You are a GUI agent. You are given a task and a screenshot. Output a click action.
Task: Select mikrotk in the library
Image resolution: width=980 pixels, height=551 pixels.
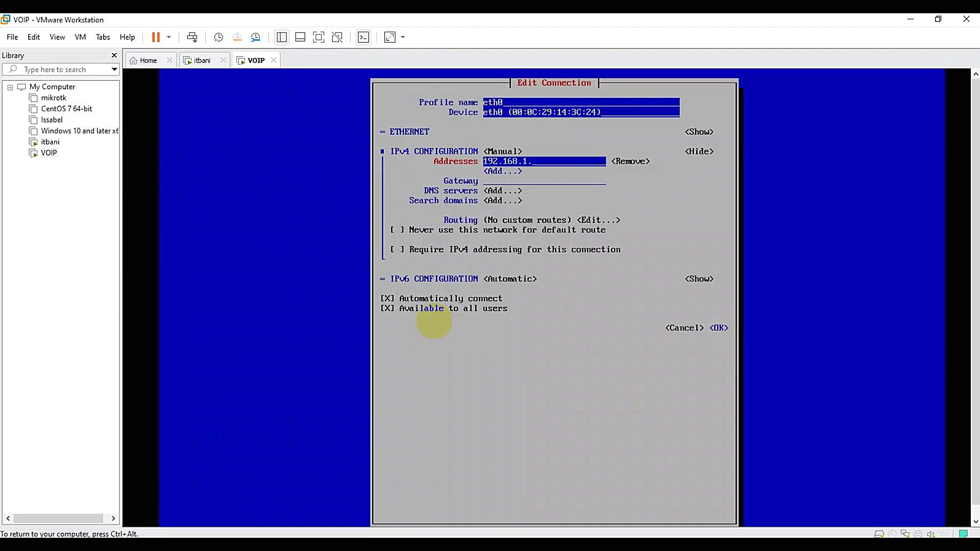[54, 98]
